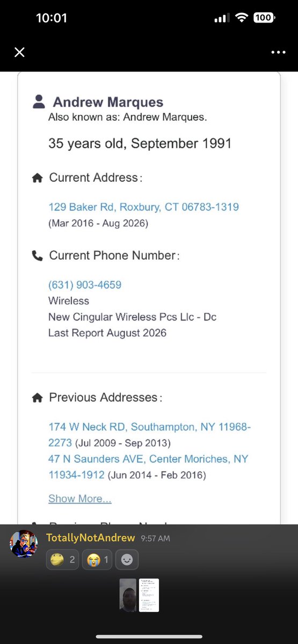Viewport: 298px width, 644px height.
Task: Call the (631) 903-4659 phone link
Action: click(85, 284)
